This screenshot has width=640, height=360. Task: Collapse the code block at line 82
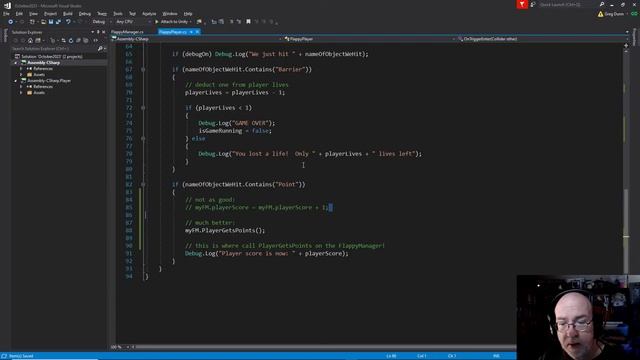coord(143,184)
